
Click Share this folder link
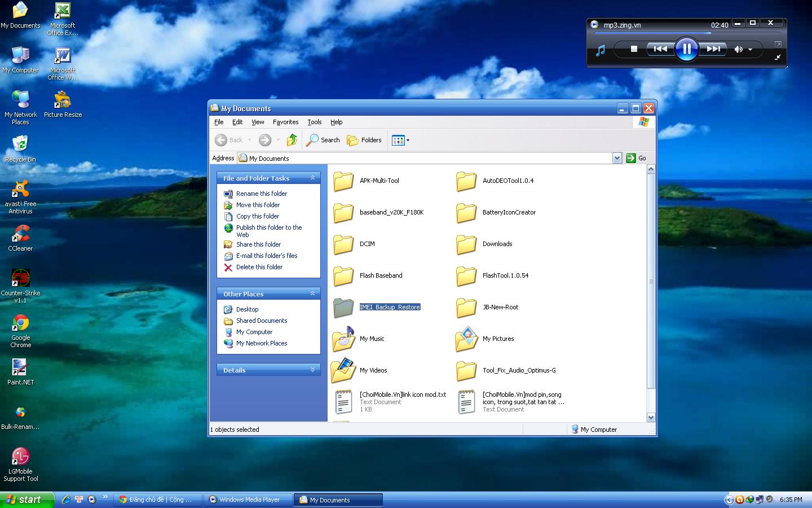[258, 244]
